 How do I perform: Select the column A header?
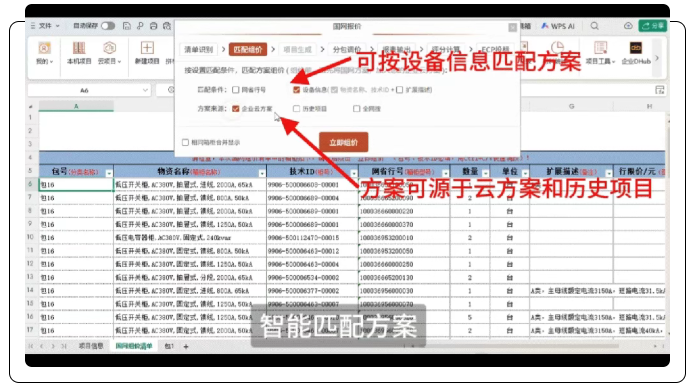76,107
